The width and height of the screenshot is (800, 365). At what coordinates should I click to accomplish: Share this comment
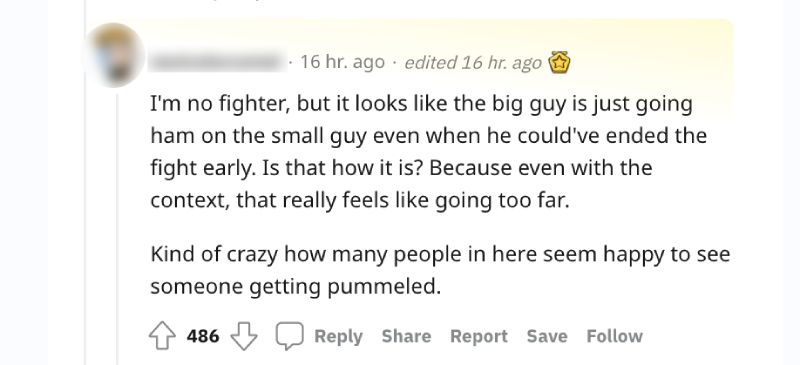click(x=406, y=336)
